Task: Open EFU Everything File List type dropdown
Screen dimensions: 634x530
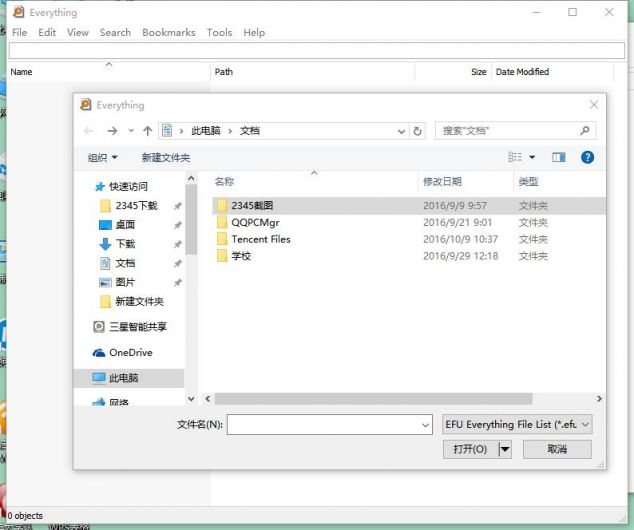Action: (517, 424)
